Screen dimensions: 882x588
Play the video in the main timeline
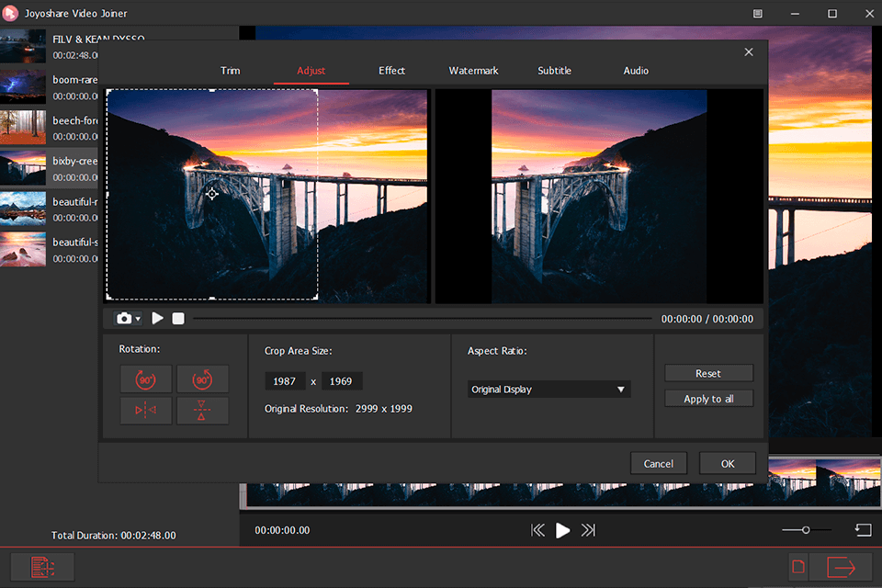(562, 530)
